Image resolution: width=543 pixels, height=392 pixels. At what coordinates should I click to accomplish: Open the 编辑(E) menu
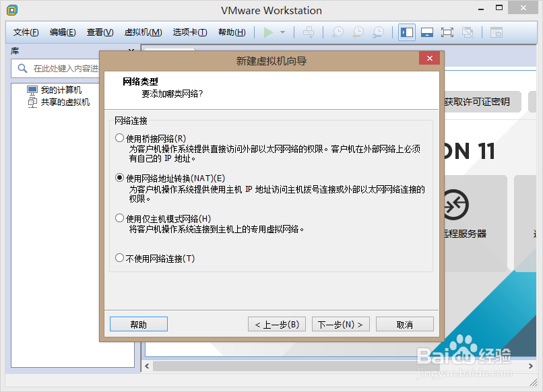pyautogui.click(x=63, y=32)
